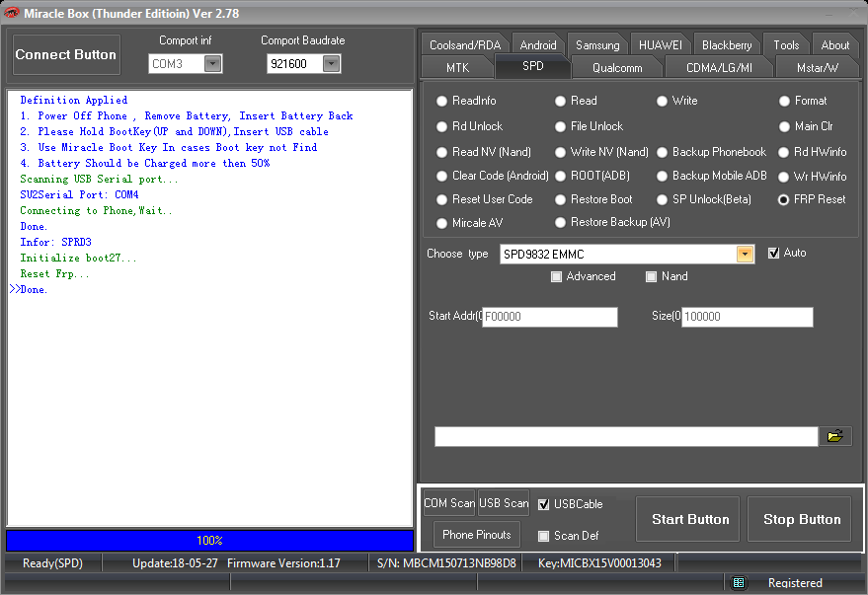This screenshot has height=595, width=868.
Task: Select SP Unlock(Beta) option
Action: (662, 199)
